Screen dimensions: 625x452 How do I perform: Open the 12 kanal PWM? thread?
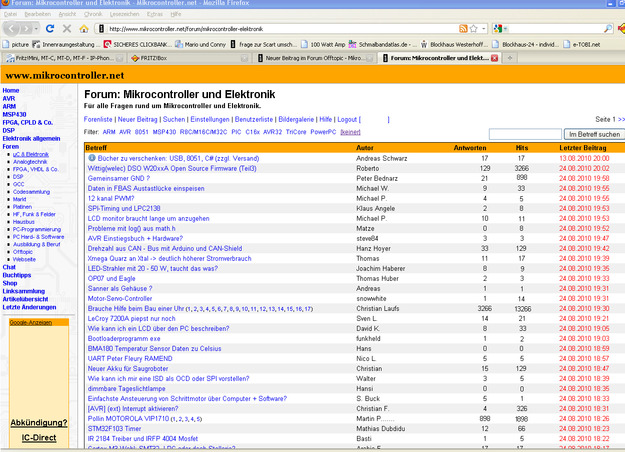[111, 198]
